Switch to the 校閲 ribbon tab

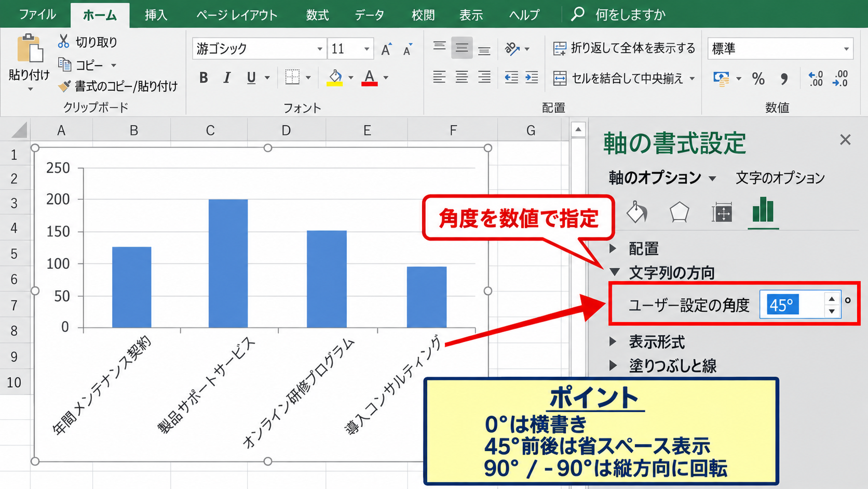coord(423,15)
